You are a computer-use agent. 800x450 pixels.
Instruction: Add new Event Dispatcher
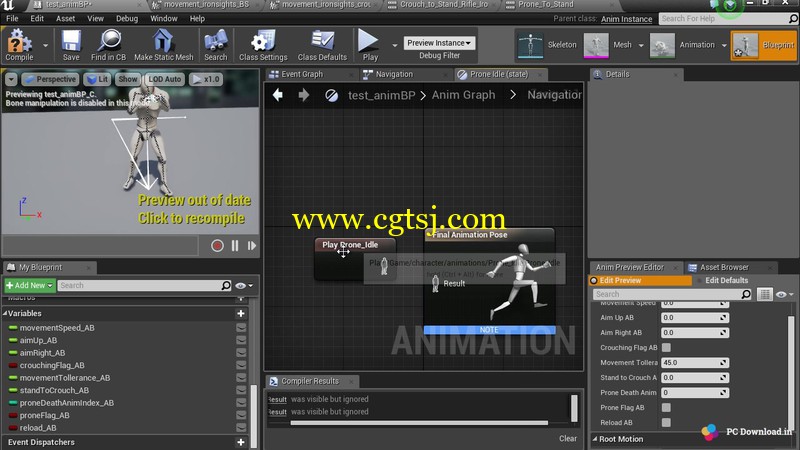click(x=241, y=442)
